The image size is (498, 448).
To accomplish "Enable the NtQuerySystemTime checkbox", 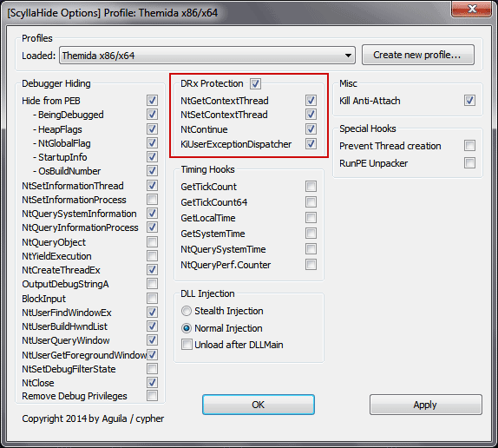I will [x=311, y=249].
